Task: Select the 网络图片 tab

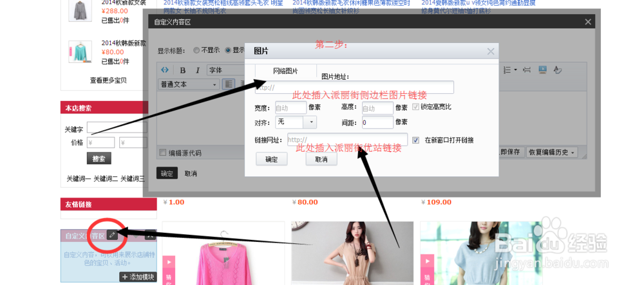Action: pos(286,71)
